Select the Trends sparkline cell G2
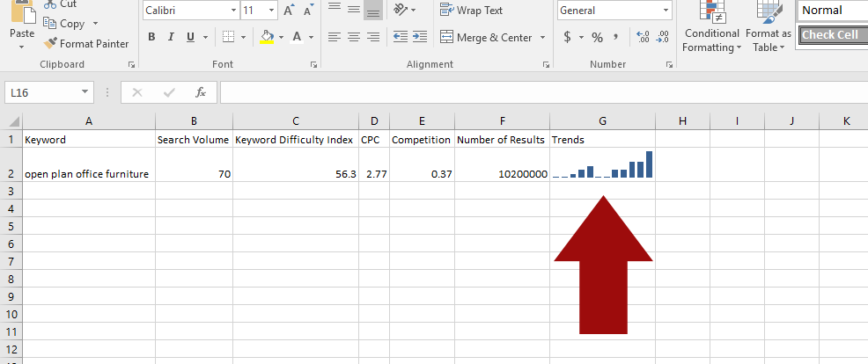The width and height of the screenshot is (868, 364). (602, 164)
